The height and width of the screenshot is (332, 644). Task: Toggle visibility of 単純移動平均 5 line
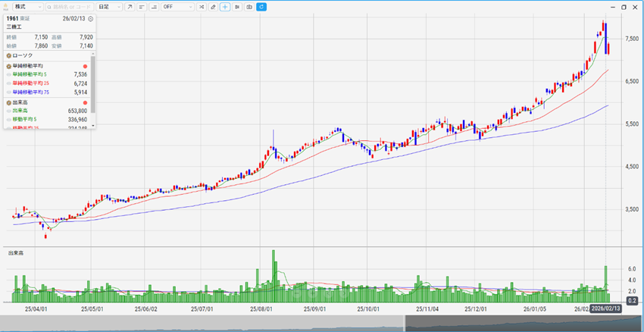pyautogui.click(x=9, y=74)
